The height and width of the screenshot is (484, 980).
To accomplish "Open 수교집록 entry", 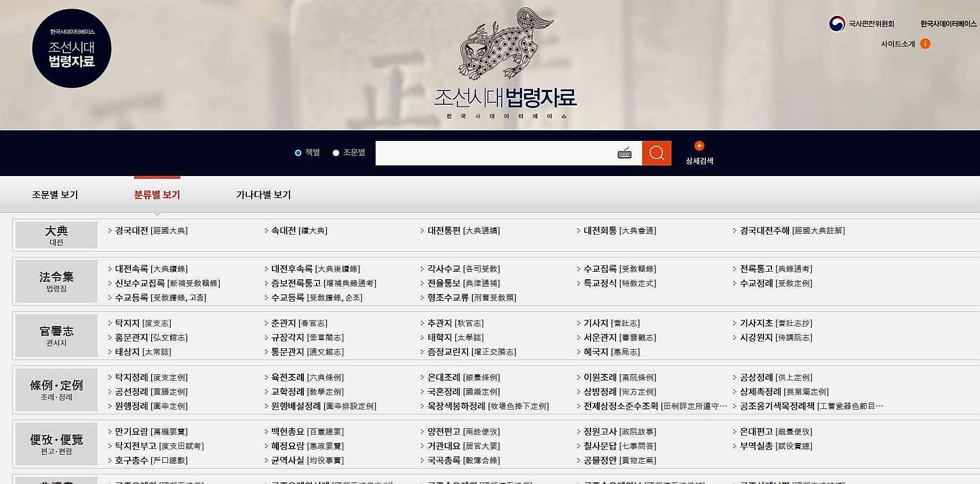I will (620, 269).
